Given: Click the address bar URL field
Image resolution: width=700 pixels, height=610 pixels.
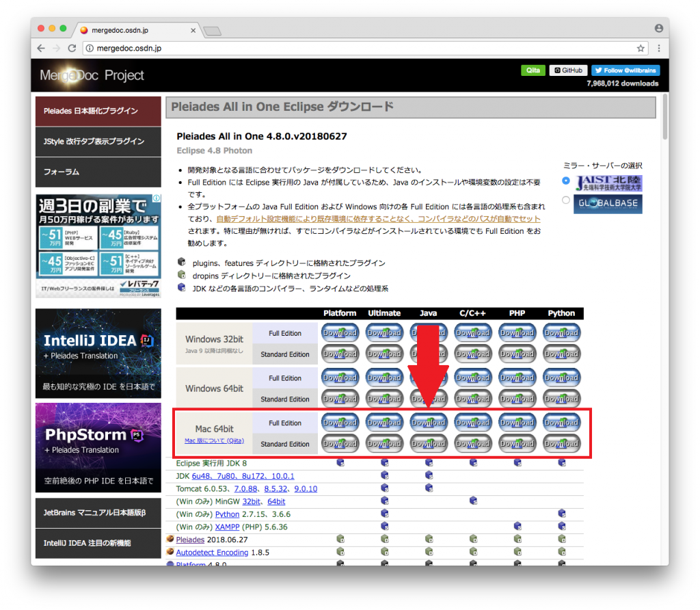Looking at the screenshot, I should click(x=362, y=49).
